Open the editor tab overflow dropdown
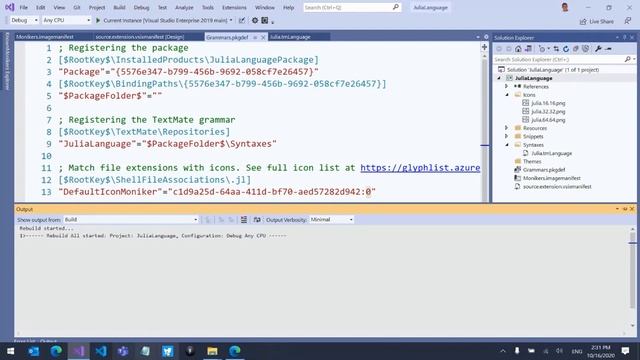 pyautogui.click(x=478, y=37)
